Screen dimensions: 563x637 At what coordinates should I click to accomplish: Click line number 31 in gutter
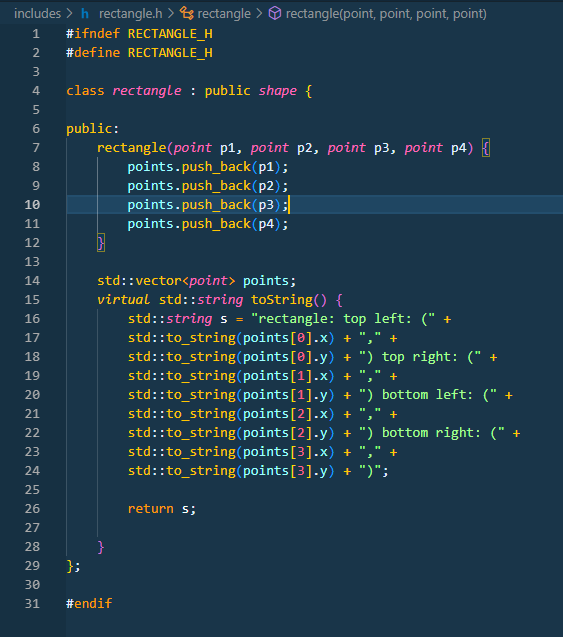click(32, 604)
